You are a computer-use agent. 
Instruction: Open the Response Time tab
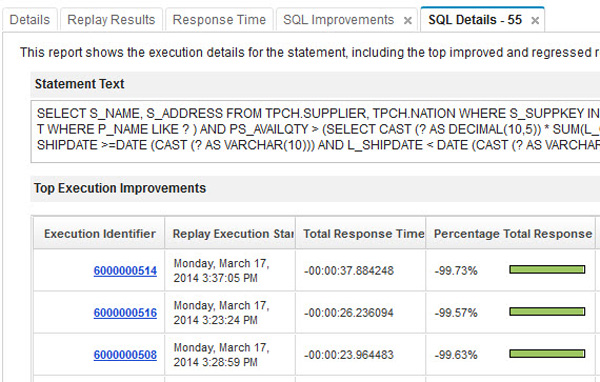pos(219,20)
